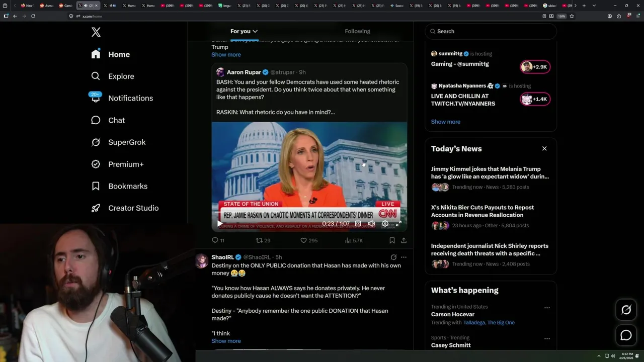Open Explore from the sidebar

click(x=113, y=76)
